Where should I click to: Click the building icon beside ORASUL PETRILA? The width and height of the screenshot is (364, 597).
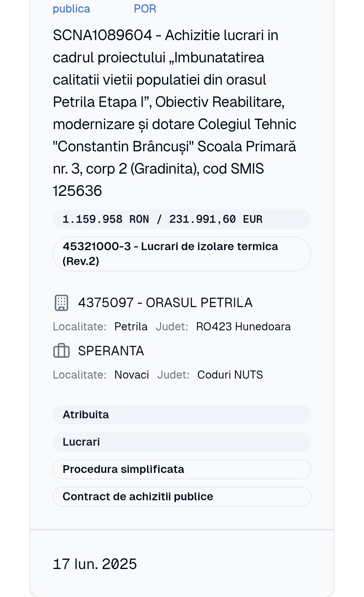pos(61,303)
